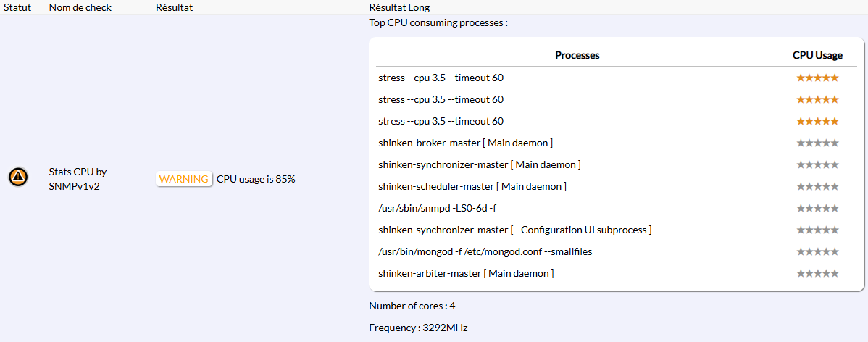Click the Processes table header
Viewport: 868px width, 342px height.
pos(577,55)
